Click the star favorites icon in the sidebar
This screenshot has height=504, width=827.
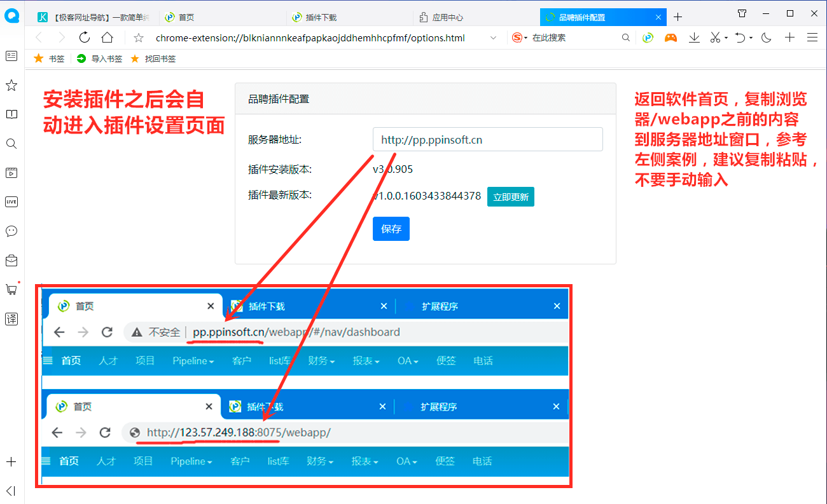pyautogui.click(x=11, y=85)
